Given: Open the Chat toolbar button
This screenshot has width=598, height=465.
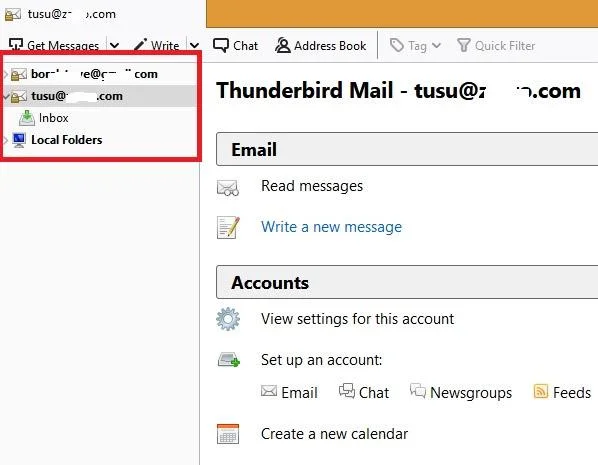Looking at the screenshot, I should click(x=235, y=46).
